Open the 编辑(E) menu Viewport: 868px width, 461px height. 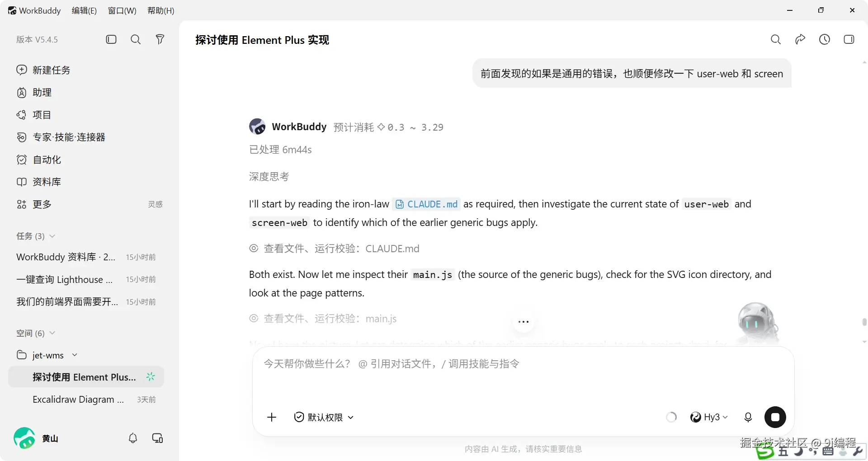(x=84, y=10)
